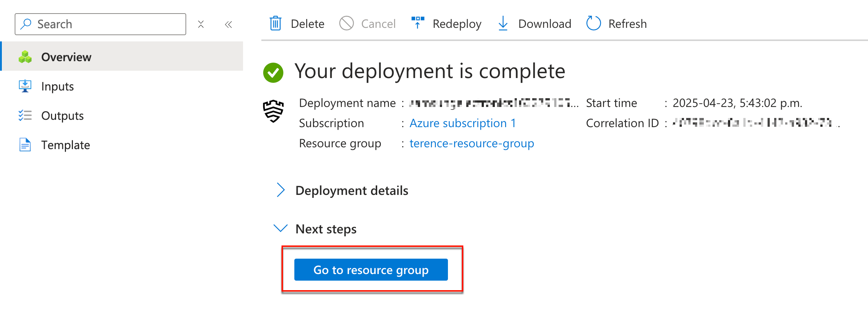This screenshot has height=318, width=868.
Task: Expand the Deployment details section
Action: 280,190
